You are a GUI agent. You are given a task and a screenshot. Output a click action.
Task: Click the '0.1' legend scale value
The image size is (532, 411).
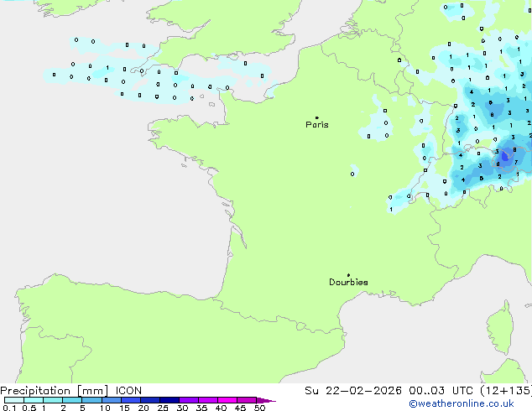(9, 408)
